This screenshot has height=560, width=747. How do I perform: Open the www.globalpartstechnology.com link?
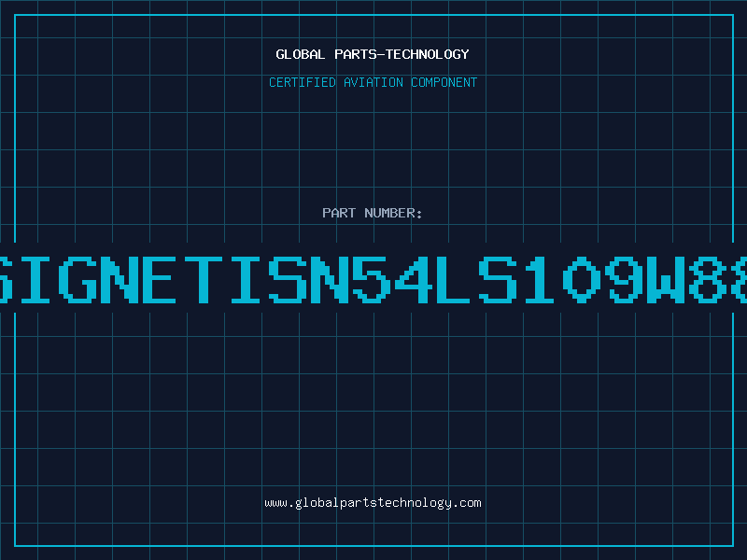click(x=373, y=503)
